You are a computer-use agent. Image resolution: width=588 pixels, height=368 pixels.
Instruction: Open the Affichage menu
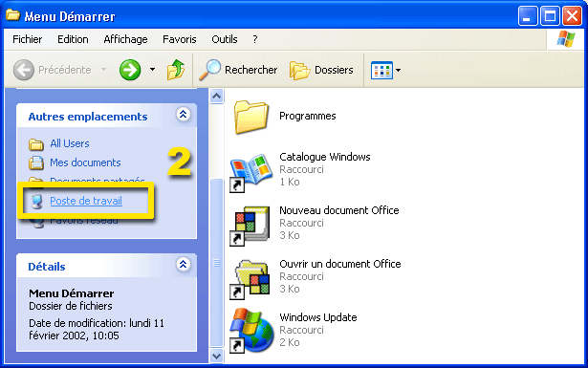click(x=125, y=39)
